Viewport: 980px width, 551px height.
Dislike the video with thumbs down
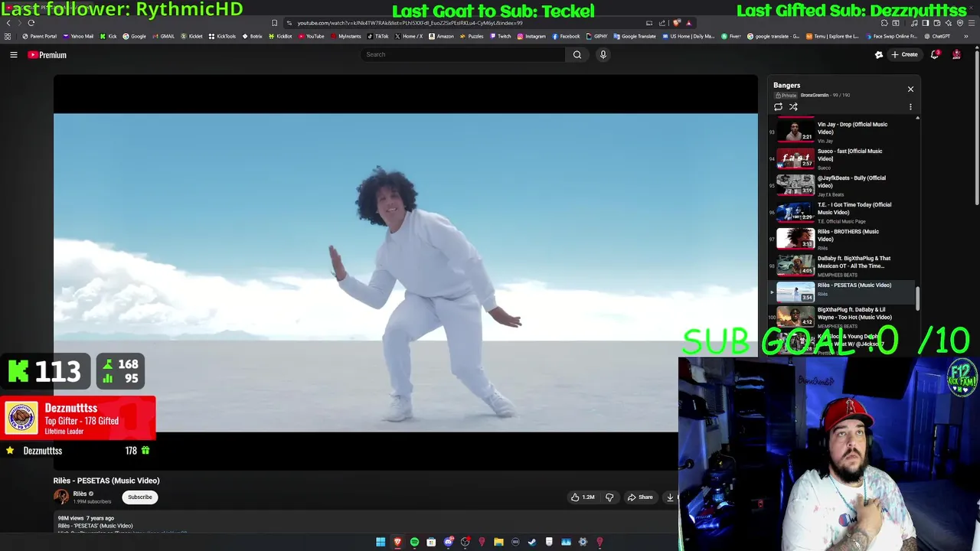tap(609, 497)
